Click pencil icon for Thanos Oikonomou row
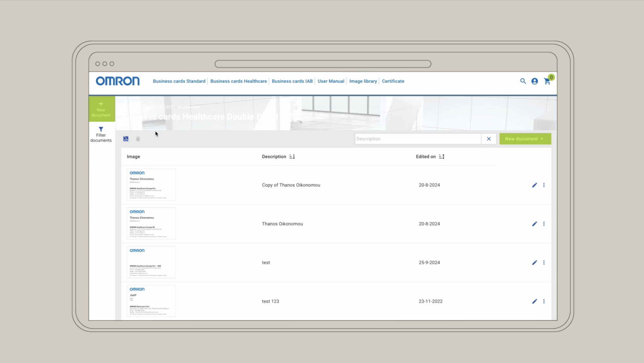 click(534, 224)
